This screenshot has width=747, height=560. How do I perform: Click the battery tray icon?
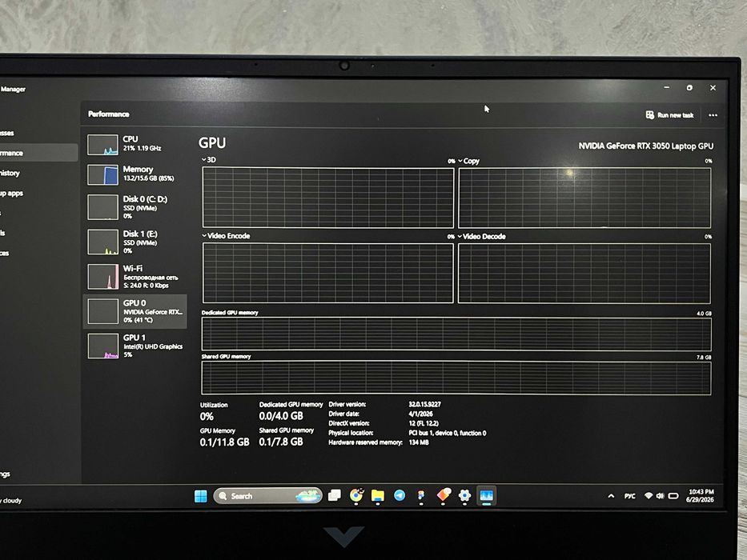(x=673, y=496)
